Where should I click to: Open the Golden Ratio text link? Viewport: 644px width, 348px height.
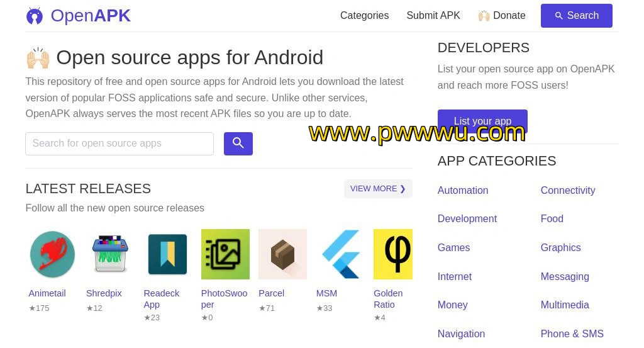[x=388, y=299]
